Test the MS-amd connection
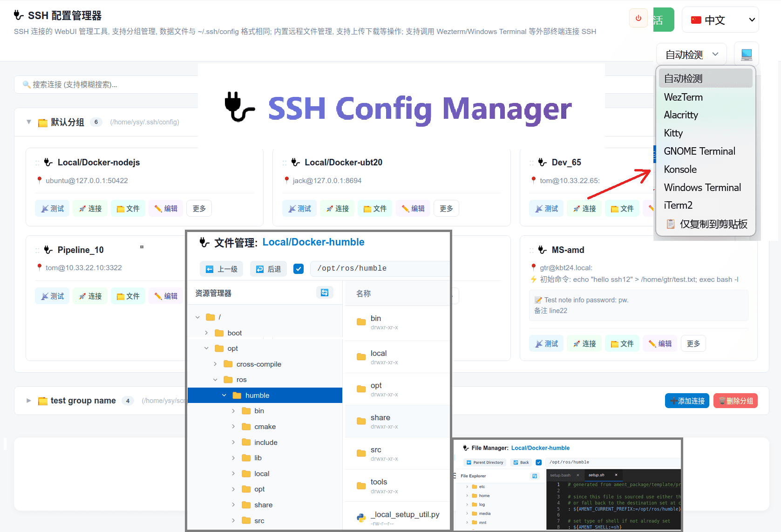The height and width of the screenshot is (532, 781). 546,343
